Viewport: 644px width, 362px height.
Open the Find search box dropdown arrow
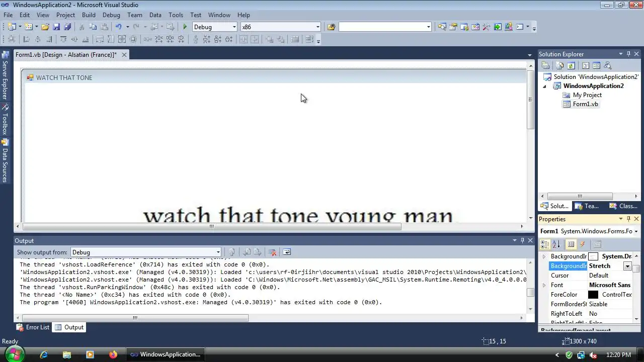coord(428,27)
